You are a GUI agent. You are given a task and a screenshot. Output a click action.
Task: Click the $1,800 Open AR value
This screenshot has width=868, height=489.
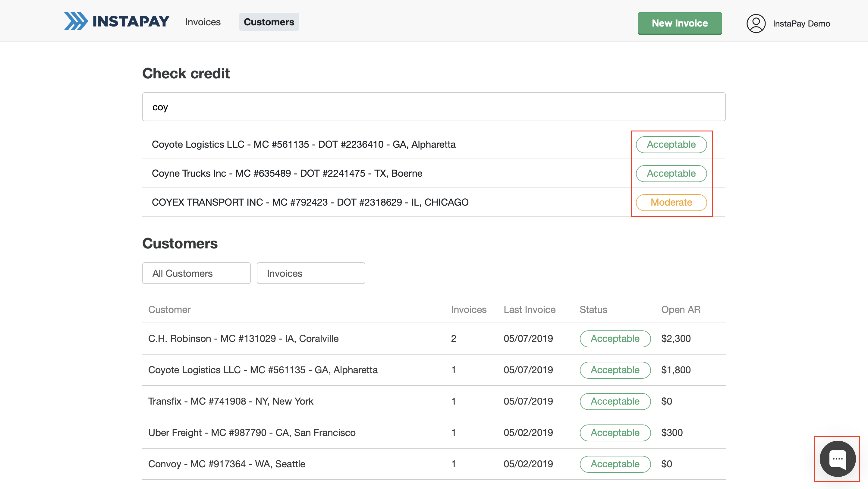click(676, 370)
